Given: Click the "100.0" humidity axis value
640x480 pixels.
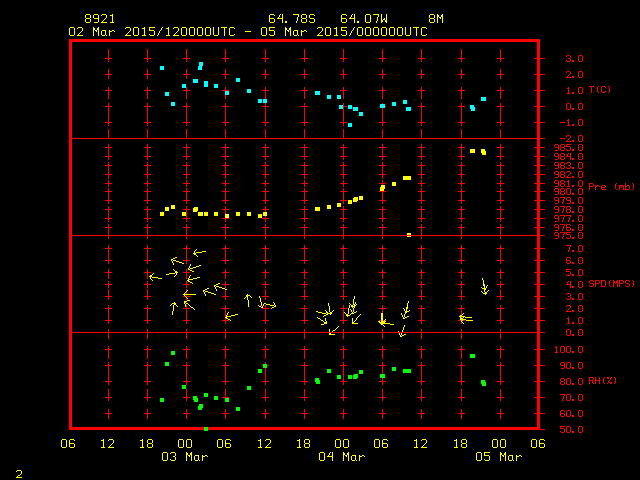Looking at the screenshot, I should (x=569, y=350).
